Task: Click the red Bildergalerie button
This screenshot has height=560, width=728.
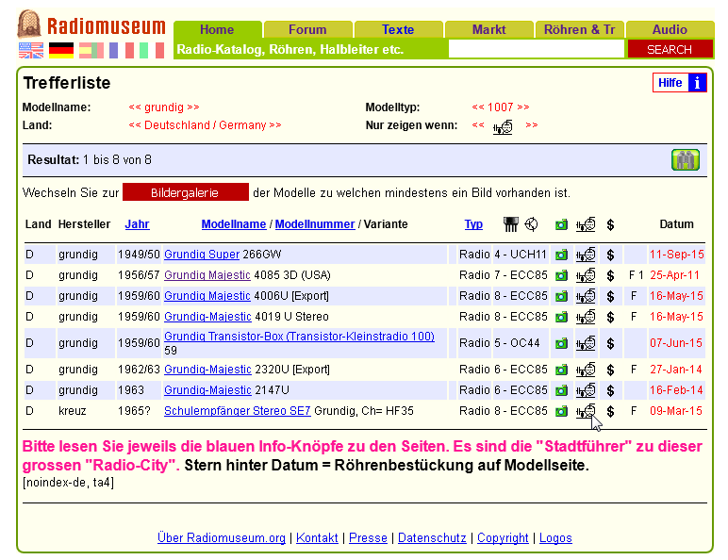Action: [x=185, y=192]
